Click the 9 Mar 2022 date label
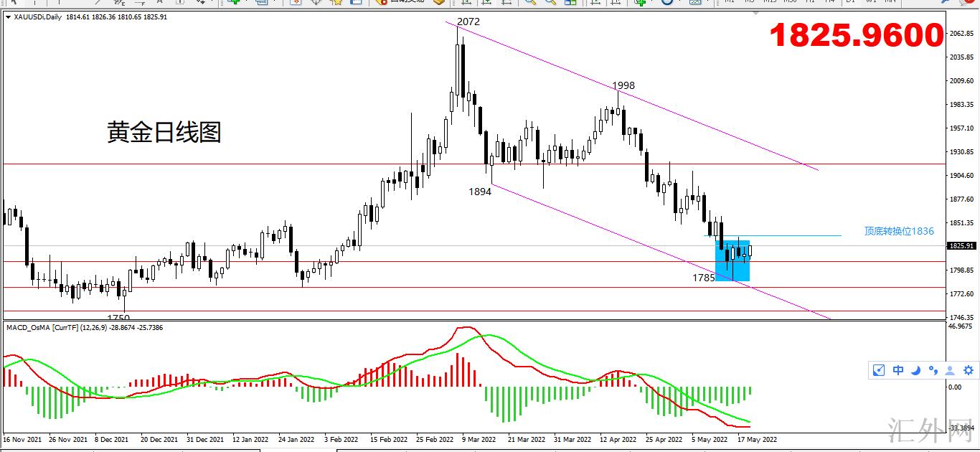This screenshot has height=452, width=980. tap(479, 439)
